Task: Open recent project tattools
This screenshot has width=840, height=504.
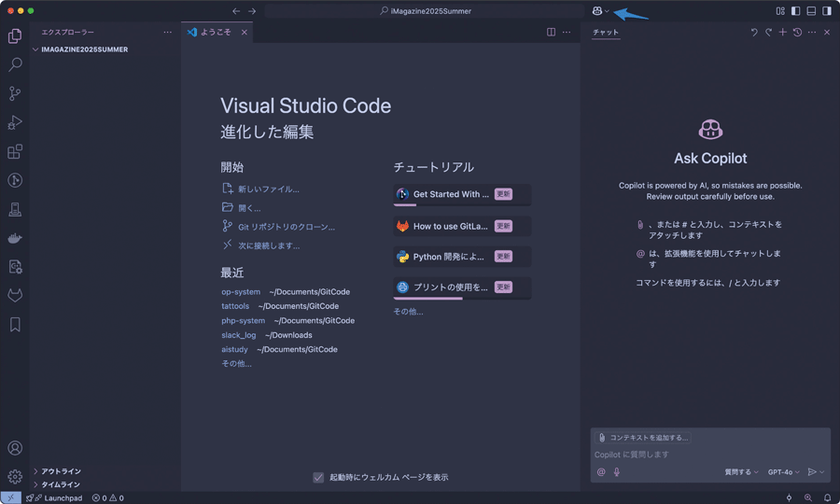Action: (x=235, y=306)
